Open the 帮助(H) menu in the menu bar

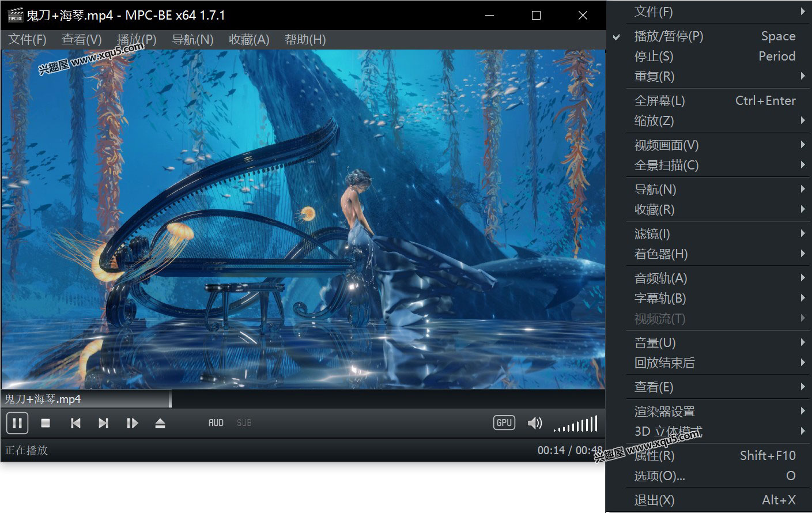(x=305, y=39)
